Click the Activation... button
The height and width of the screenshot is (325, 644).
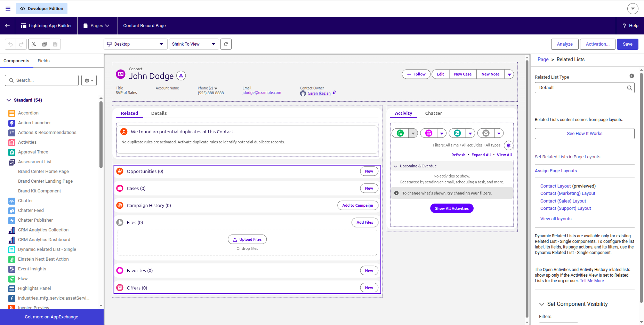click(597, 44)
